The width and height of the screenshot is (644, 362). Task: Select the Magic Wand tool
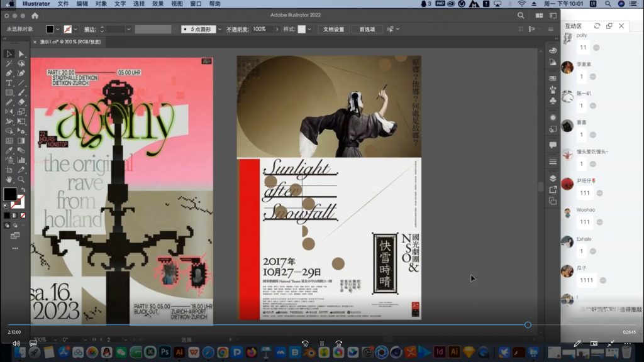pyautogui.click(x=9, y=63)
